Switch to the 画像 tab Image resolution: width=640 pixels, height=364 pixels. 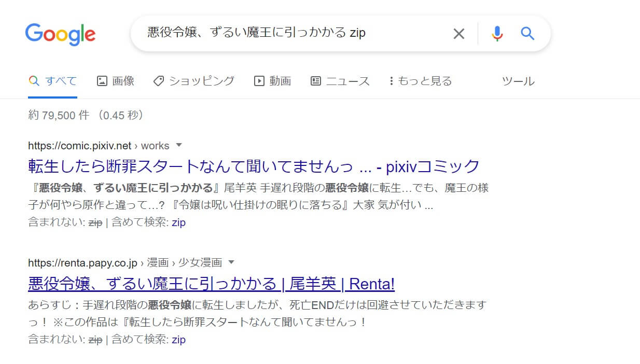[116, 81]
